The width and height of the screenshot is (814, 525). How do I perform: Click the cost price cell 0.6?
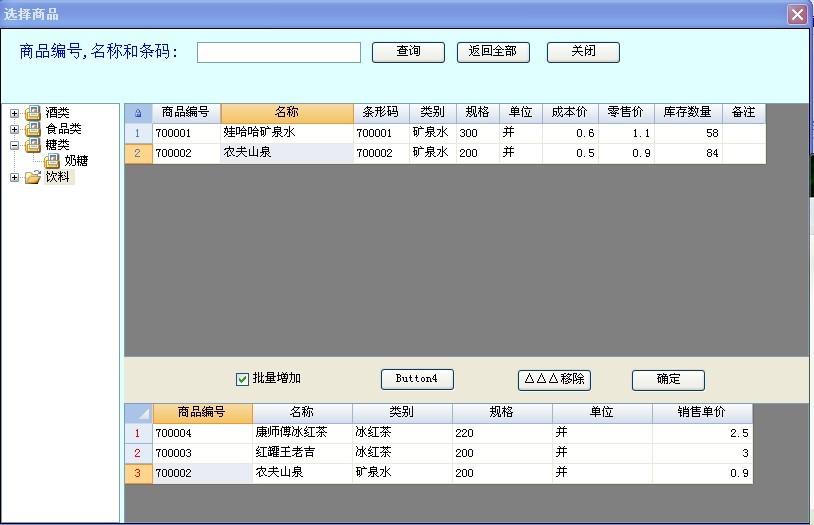coord(570,133)
